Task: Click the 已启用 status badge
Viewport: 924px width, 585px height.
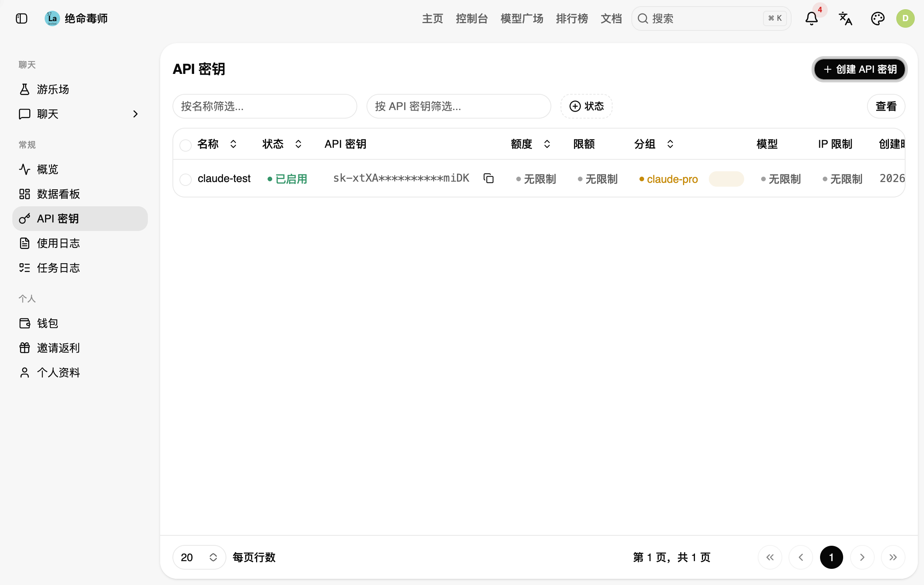Action: [287, 179]
